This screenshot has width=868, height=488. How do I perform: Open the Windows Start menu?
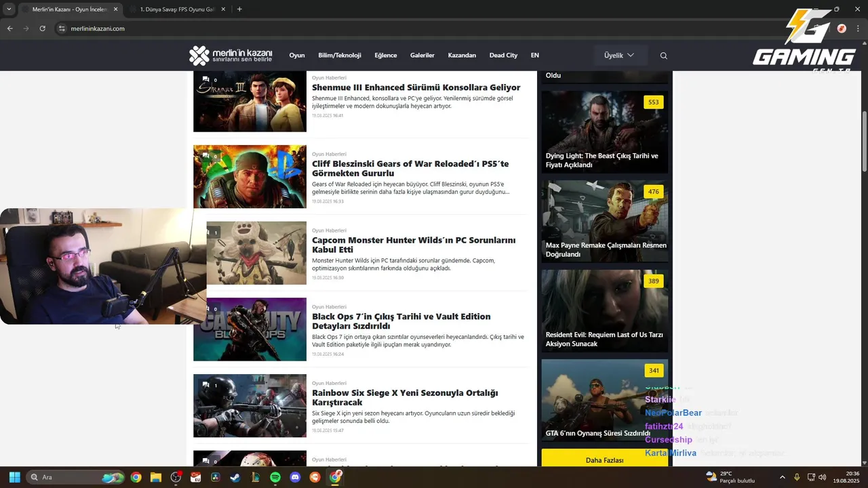point(14,477)
